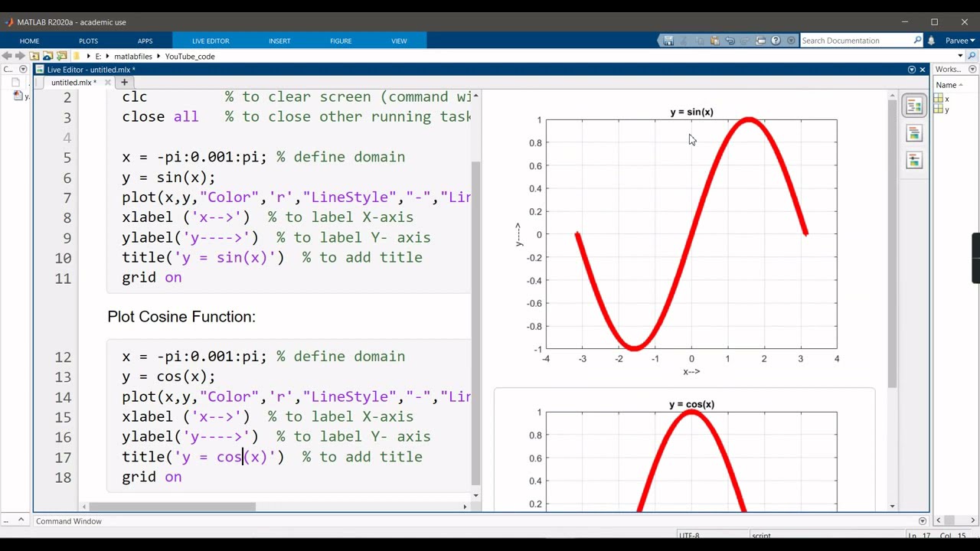
Task: Click the title('y = cos(x)') code on line 17
Action: pyautogui.click(x=203, y=457)
